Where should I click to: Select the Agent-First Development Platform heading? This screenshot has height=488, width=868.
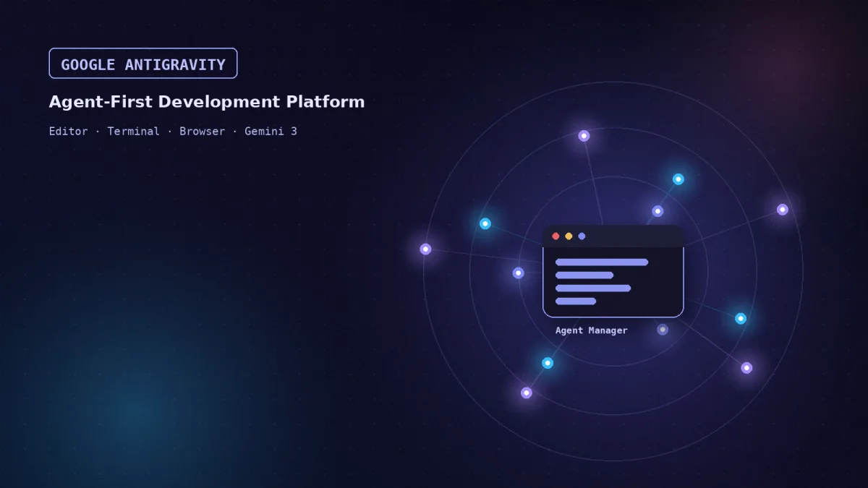(x=207, y=102)
